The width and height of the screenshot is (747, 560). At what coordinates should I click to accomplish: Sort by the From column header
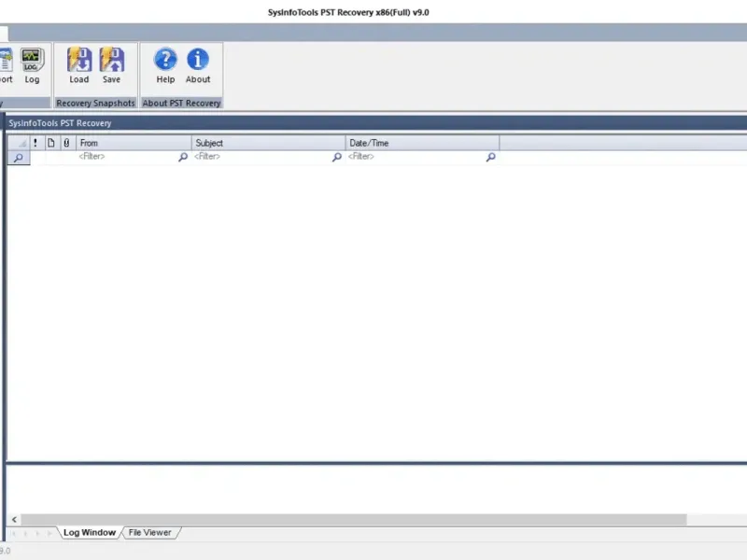tap(134, 143)
